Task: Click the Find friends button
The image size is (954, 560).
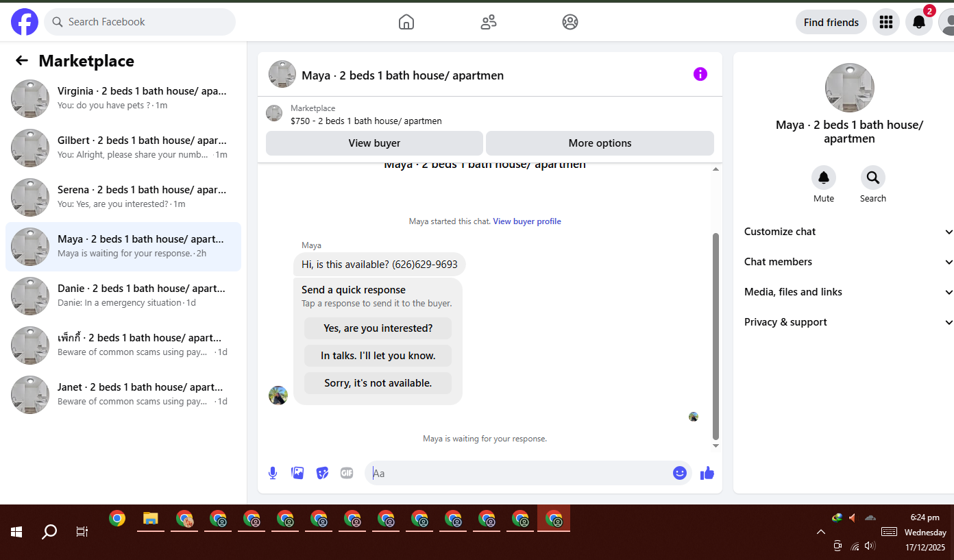Action: [x=831, y=22]
